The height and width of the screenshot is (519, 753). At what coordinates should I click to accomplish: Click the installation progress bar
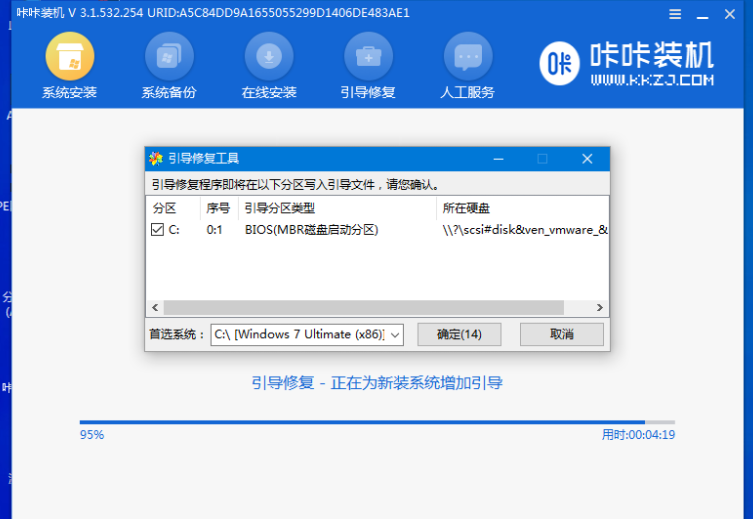376,422
